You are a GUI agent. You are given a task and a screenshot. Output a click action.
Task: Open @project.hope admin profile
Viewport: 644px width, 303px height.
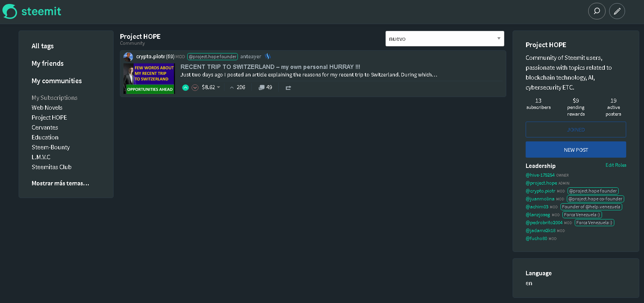pyautogui.click(x=541, y=183)
